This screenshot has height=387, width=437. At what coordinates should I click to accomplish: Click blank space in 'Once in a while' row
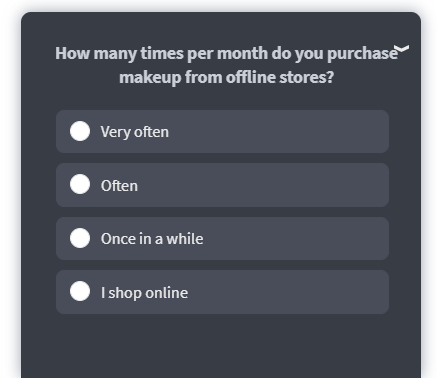(x=293, y=238)
